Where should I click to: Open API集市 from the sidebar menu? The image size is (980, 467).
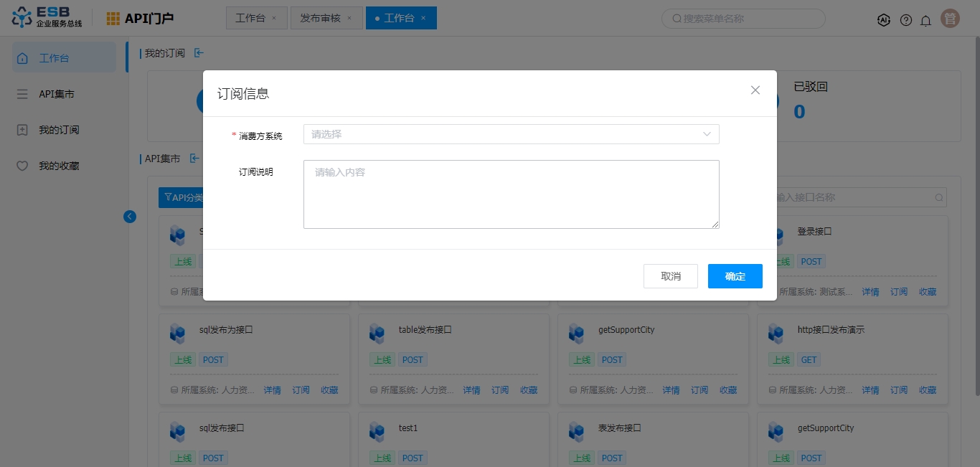(x=57, y=94)
